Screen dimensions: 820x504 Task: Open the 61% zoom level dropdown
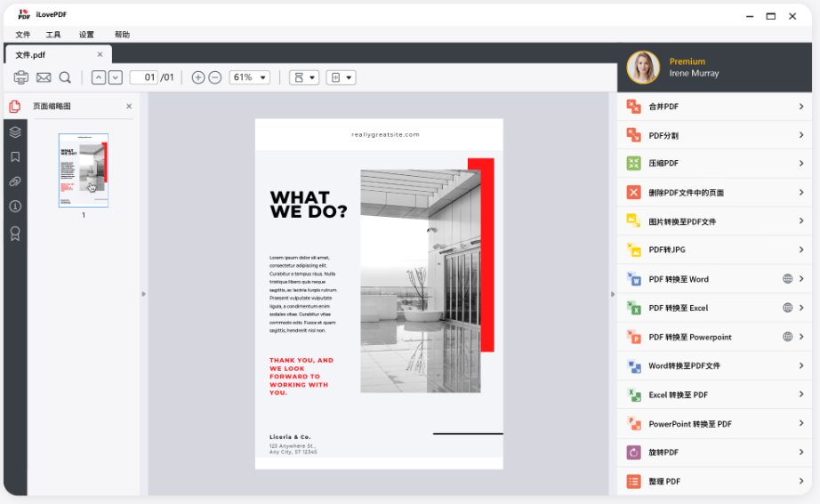(249, 77)
